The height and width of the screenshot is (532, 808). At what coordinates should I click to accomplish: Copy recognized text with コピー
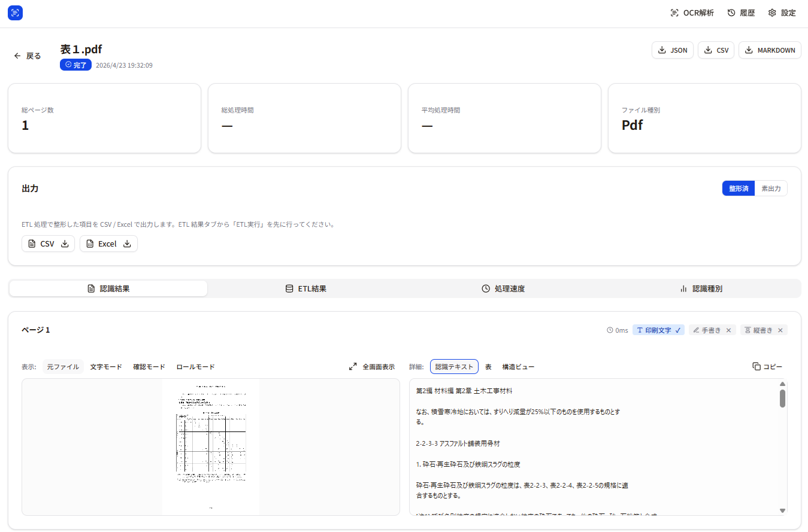click(767, 366)
